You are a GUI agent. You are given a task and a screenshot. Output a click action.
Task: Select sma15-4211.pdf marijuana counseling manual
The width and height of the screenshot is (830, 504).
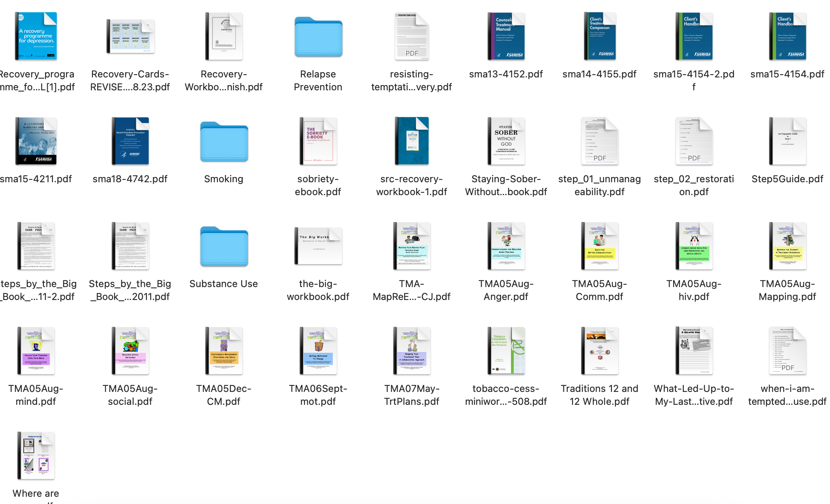pyautogui.click(x=36, y=142)
